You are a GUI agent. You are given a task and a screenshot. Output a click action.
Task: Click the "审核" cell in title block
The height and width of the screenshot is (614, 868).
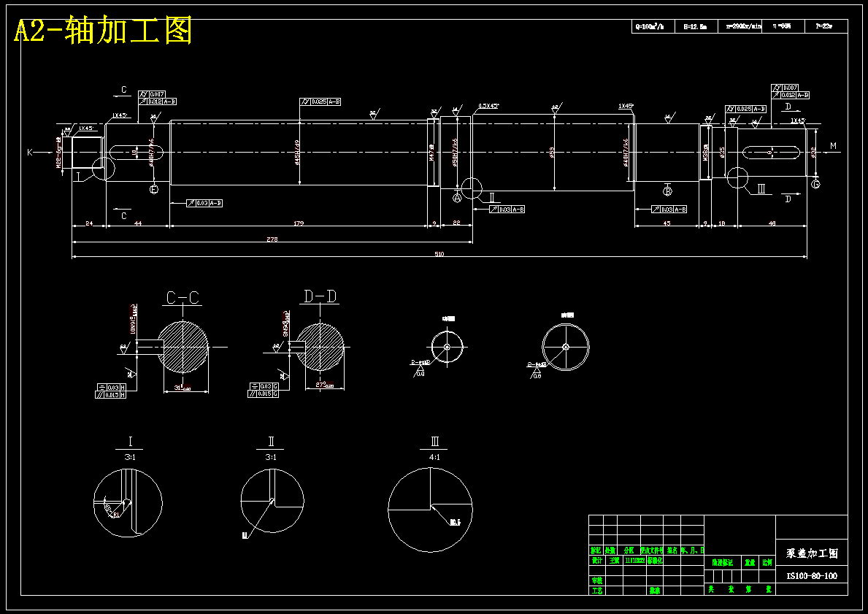(596, 580)
